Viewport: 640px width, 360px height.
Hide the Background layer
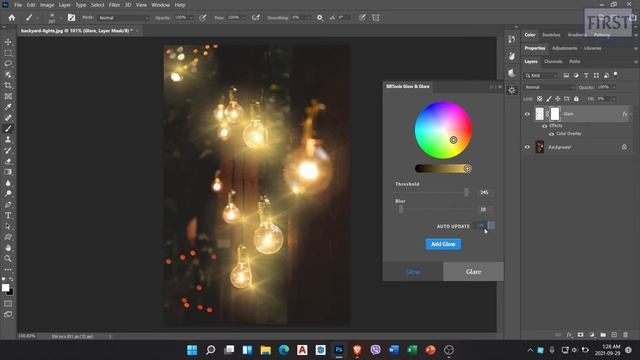coord(527,147)
